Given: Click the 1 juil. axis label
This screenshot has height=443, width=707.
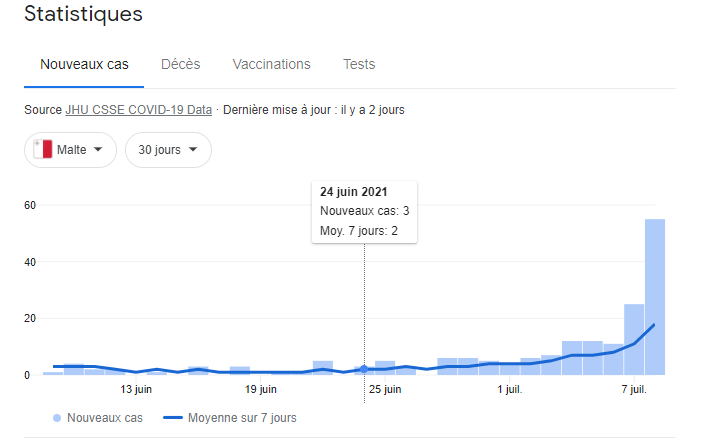Looking at the screenshot, I should [508, 389].
